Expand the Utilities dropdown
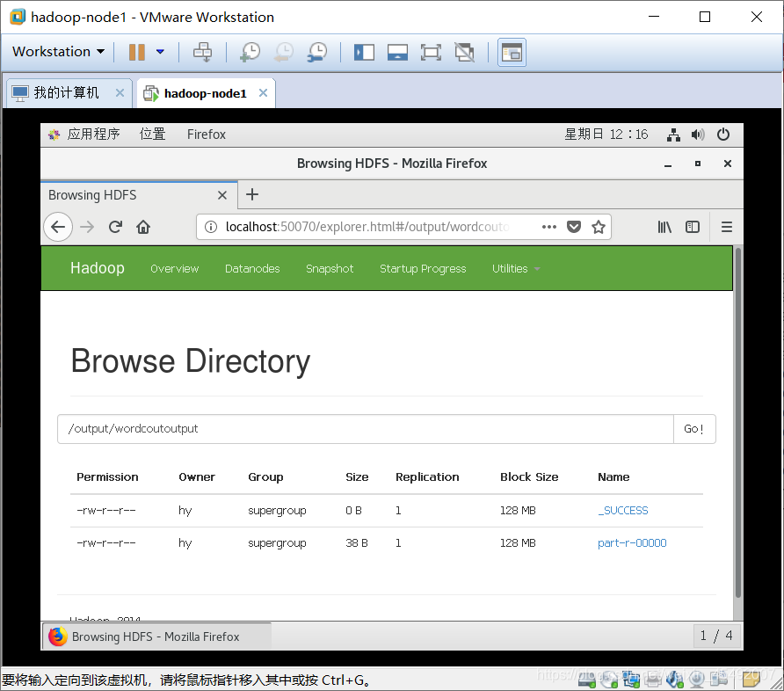 tap(516, 268)
